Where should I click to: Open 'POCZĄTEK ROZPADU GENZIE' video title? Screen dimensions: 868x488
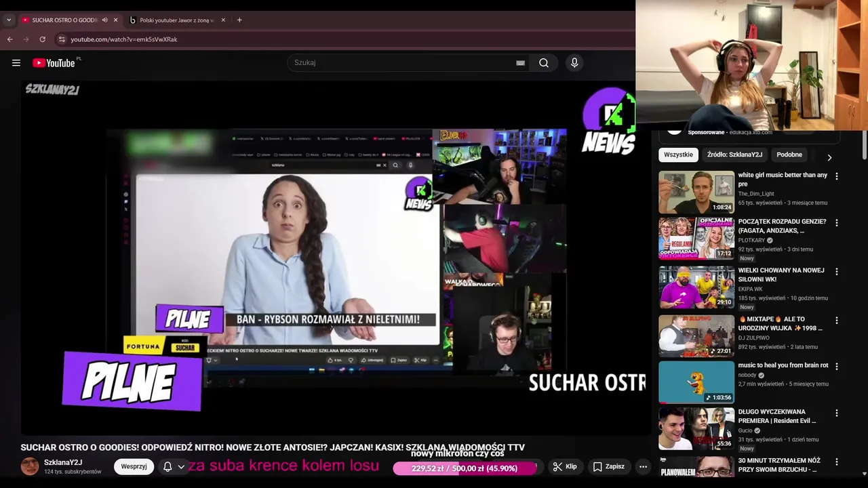tap(782, 226)
